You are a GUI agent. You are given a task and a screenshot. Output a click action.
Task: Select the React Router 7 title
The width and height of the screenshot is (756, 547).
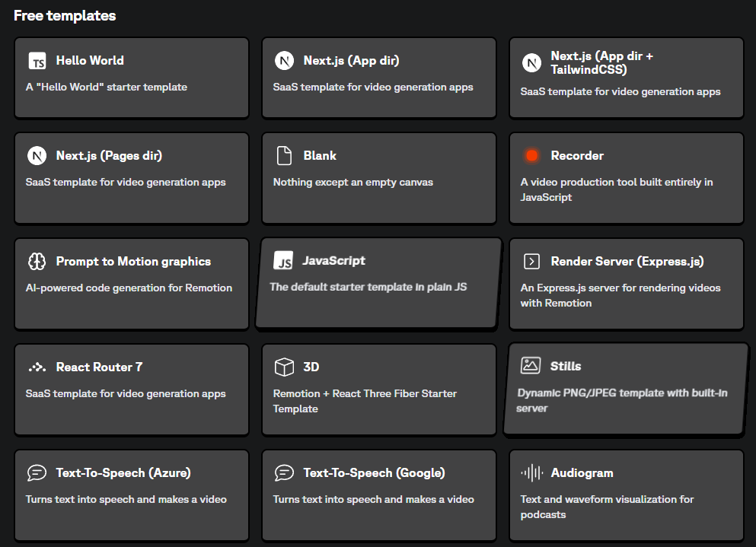click(99, 367)
